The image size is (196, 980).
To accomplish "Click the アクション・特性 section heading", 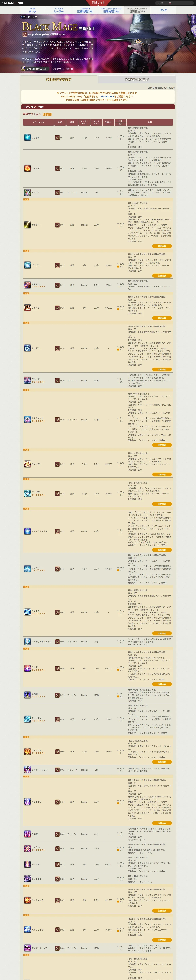I will pos(98,107).
